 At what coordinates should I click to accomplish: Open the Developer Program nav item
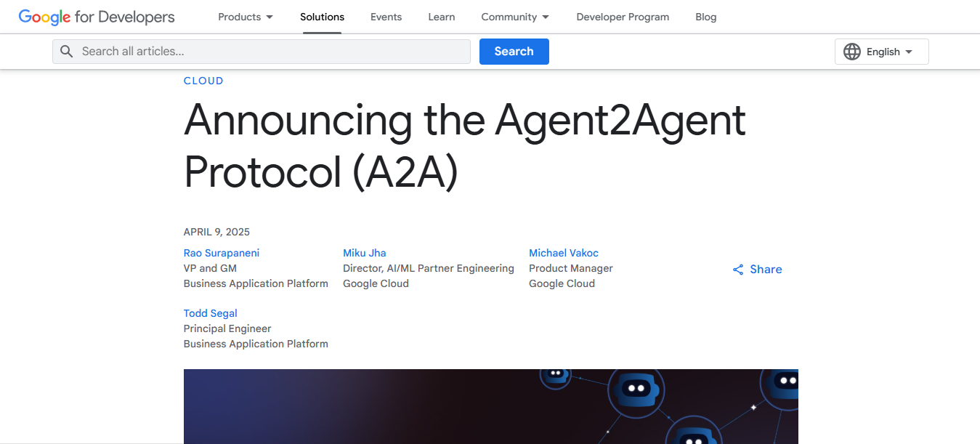click(623, 17)
